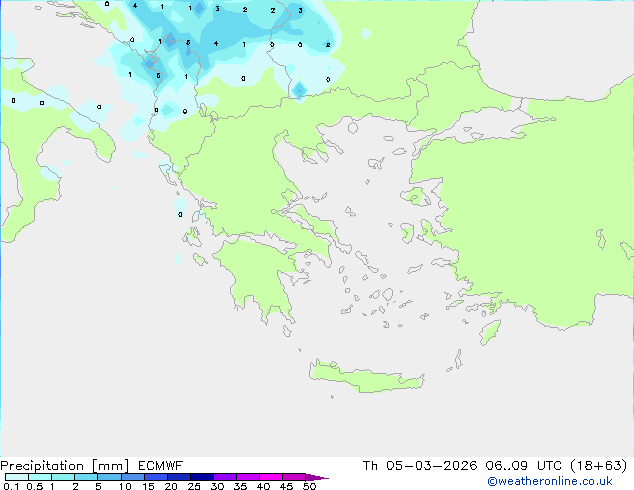Click the 'Precipitation [mm]' title text
The image size is (634, 490).
pyautogui.click(x=65, y=466)
